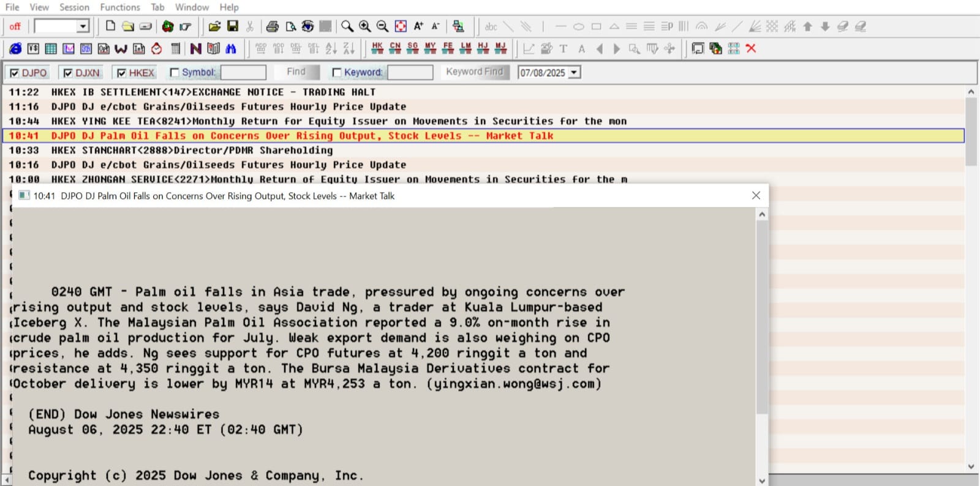This screenshot has width=980, height=486.
Task: Open the Session menu
Action: point(74,7)
